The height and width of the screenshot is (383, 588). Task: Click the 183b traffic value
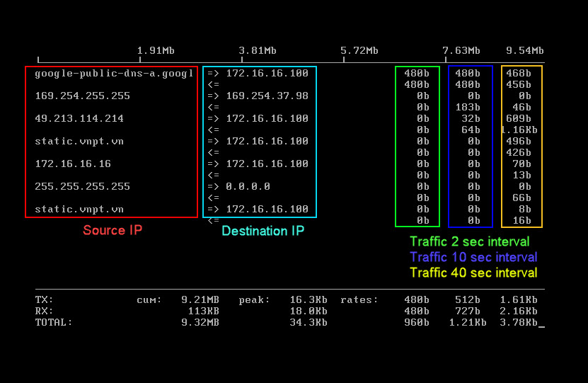point(468,108)
